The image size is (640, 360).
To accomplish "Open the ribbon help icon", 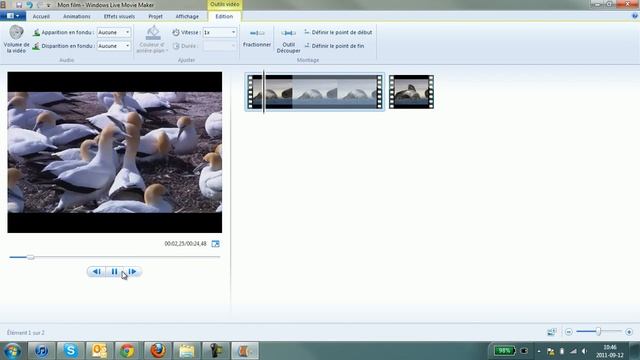I will (x=635, y=16).
